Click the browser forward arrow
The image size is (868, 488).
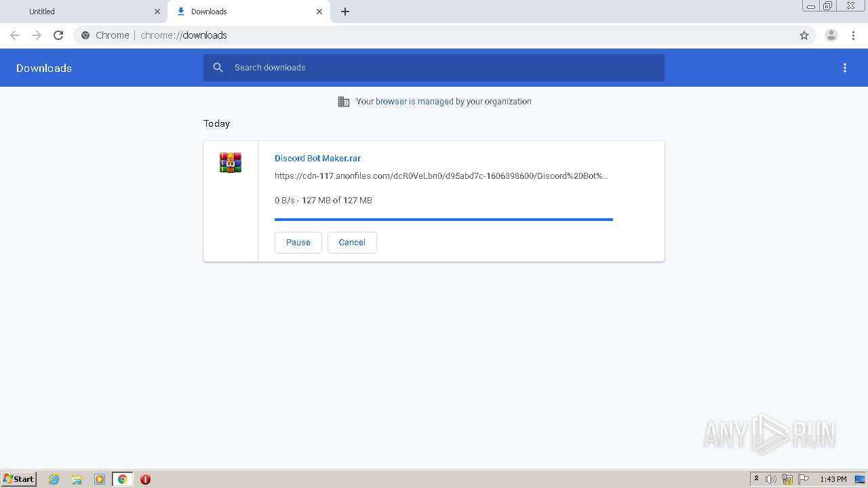tap(37, 35)
